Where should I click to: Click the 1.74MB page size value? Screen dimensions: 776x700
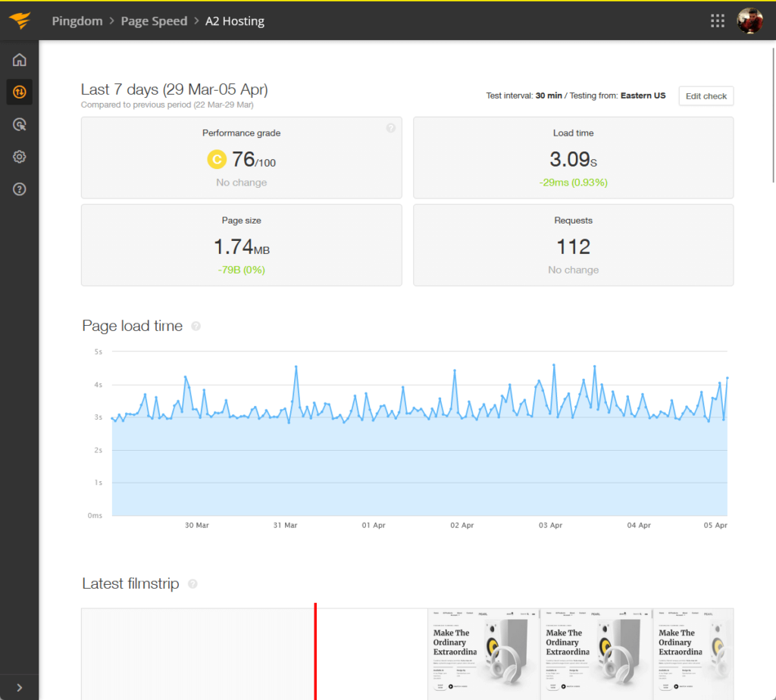click(242, 247)
